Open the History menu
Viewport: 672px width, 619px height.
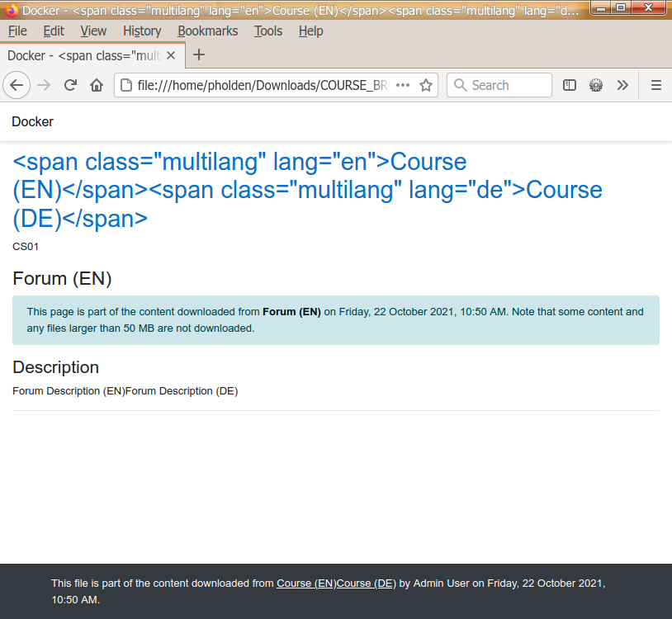142,31
